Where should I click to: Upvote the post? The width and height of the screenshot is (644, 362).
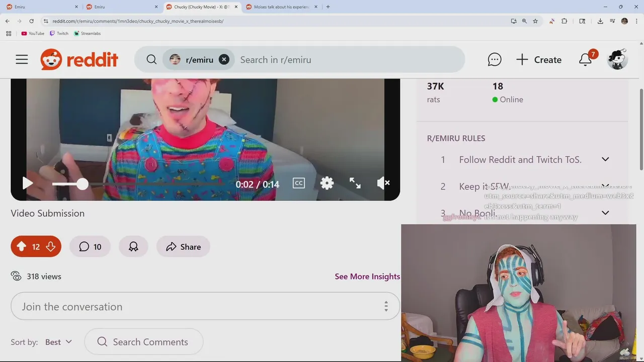point(21,247)
